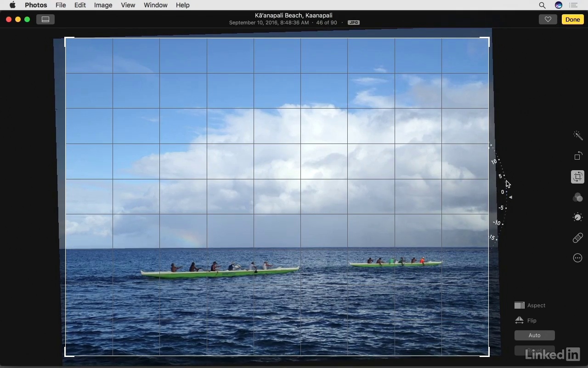Image resolution: width=588 pixels, height=368 pixels.
Task: Open Siri from the menu bar
Action: tap(559, 5)
